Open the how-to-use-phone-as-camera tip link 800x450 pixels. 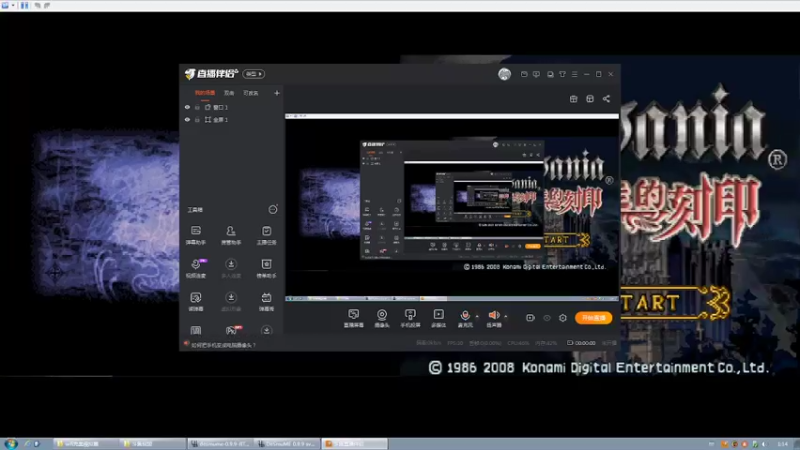click(x=223, y=345)
